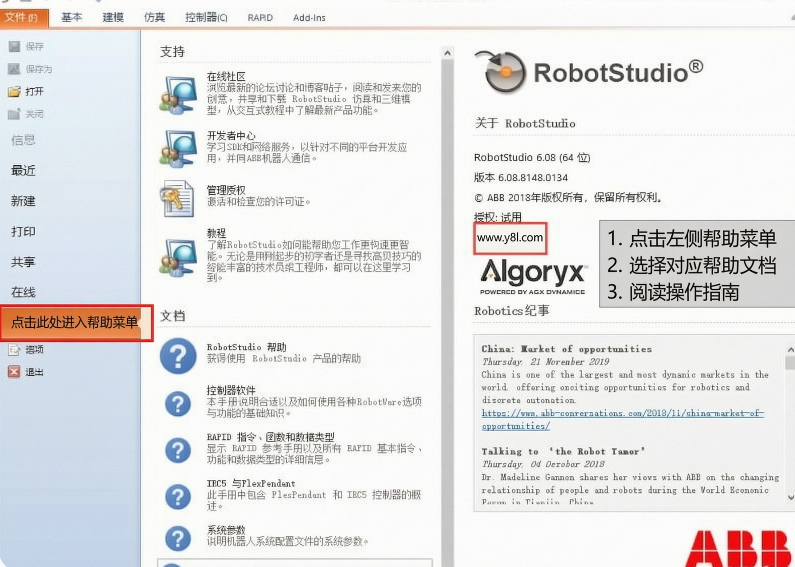Click RAPID 指令 question mark icon
Viewport: 795px width, 567px height.
click(178, 450)
